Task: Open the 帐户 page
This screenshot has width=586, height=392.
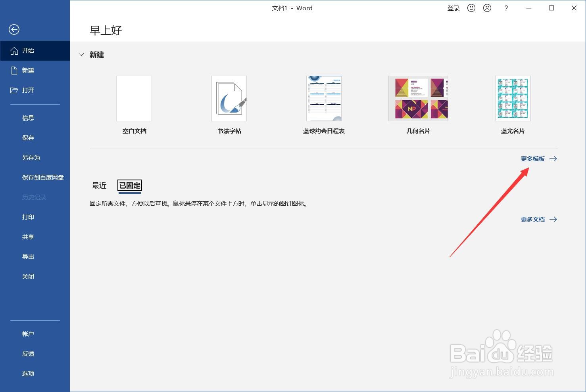Action: point(28,334)
